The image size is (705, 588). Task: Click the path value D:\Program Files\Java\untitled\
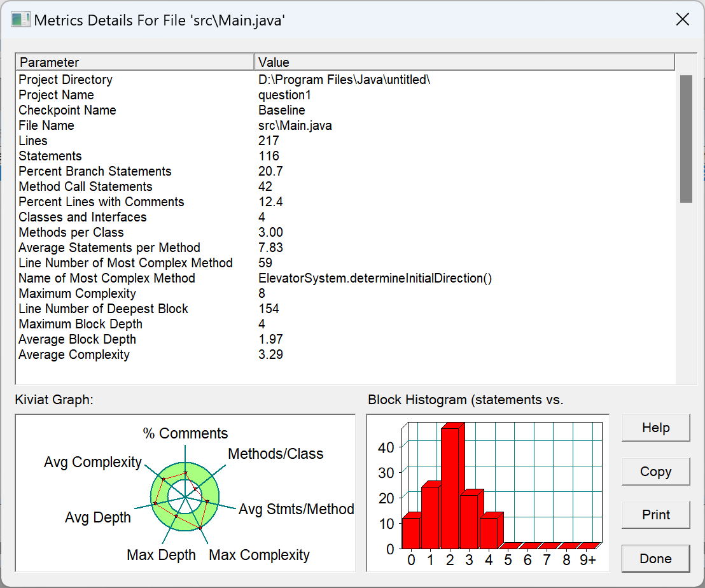[344, 80]
